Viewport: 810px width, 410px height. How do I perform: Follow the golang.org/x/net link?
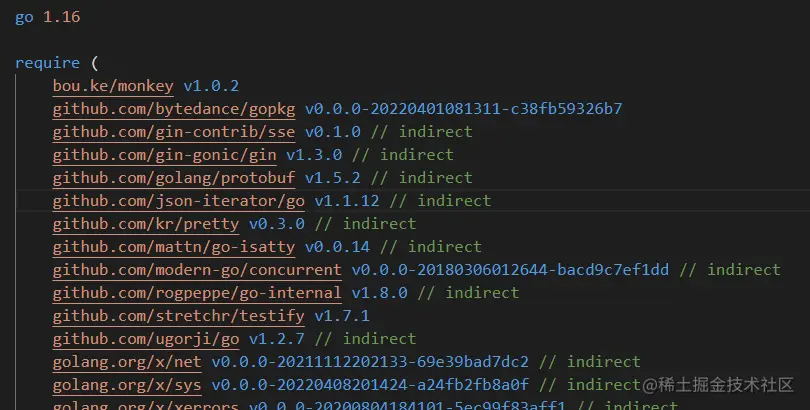point(127,361)
